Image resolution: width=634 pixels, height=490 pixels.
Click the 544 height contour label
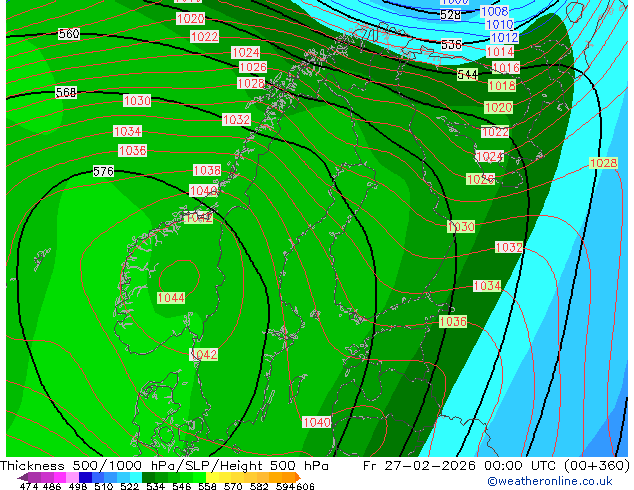[467, 74]
